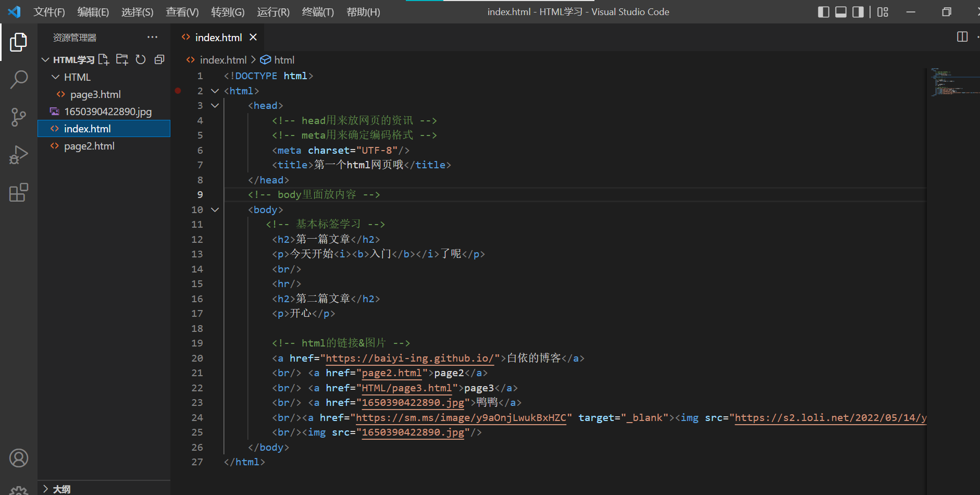Open the Search view in activity bar
This screenshot has height=495, width=980.
[x=19, y=80]
